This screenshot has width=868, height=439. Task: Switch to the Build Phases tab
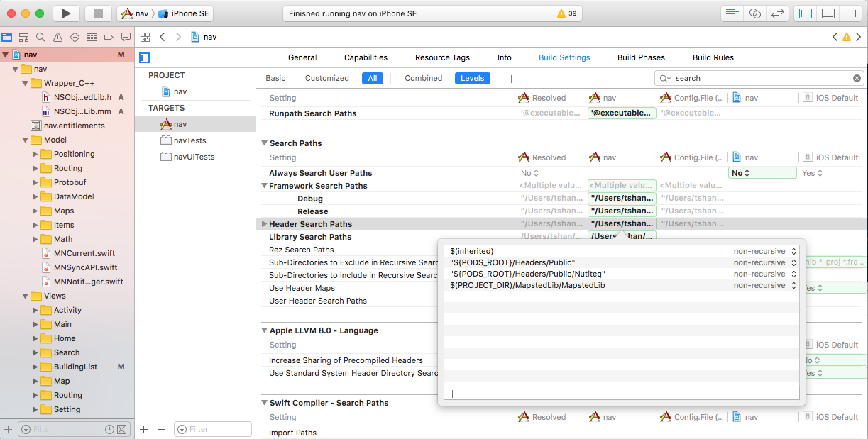click(641, 57)
